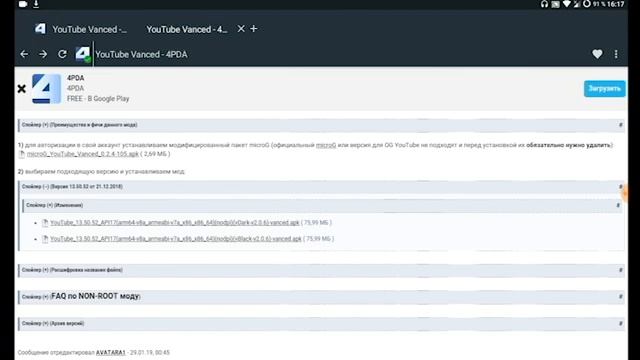Image resolution: width=640 pixels, height=360 pixels.
Task: Select the FREE - В Google Play text
Action: point(98,99)
